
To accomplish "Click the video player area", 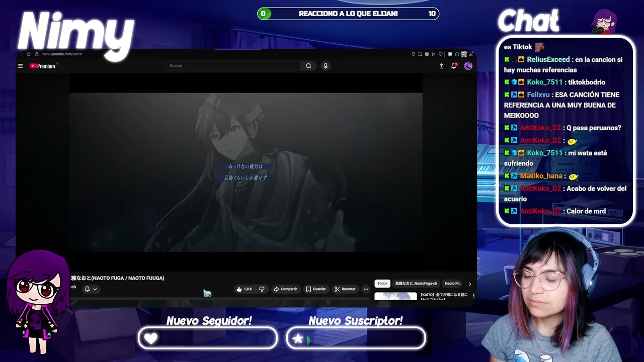I will pyautogui.click(x=246, y=172).
